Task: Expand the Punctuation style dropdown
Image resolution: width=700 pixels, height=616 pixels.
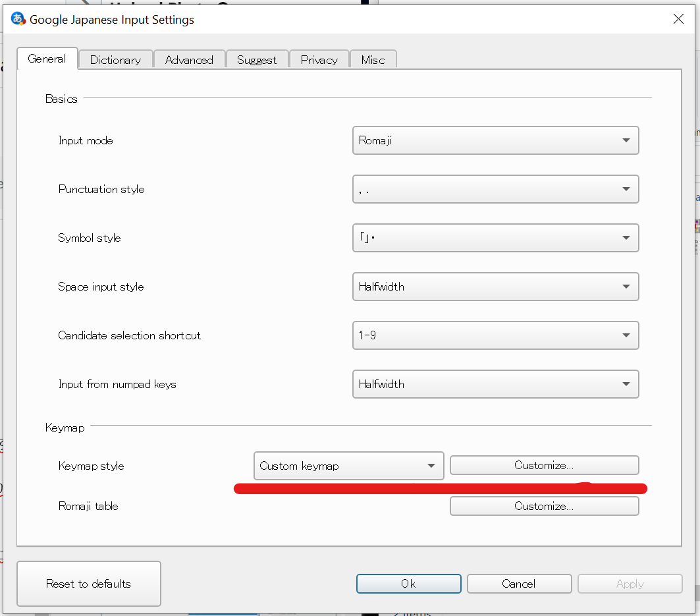Action: click(x=496, y=189)
